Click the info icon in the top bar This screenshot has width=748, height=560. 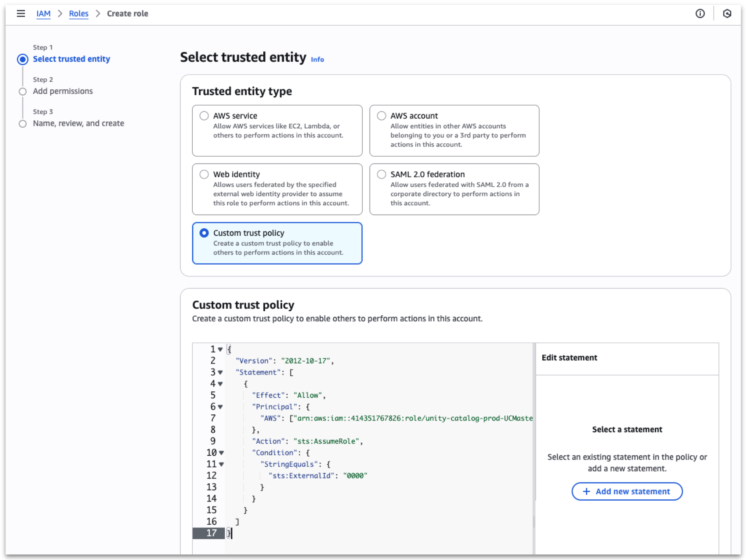tap(700, 13)
